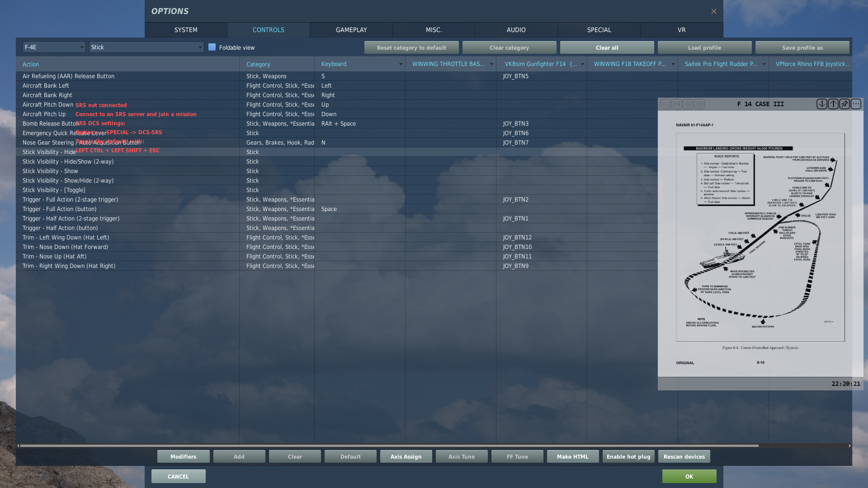Open the GAMEPLAY tab
The image size is (868, 488).
(351, 30)
